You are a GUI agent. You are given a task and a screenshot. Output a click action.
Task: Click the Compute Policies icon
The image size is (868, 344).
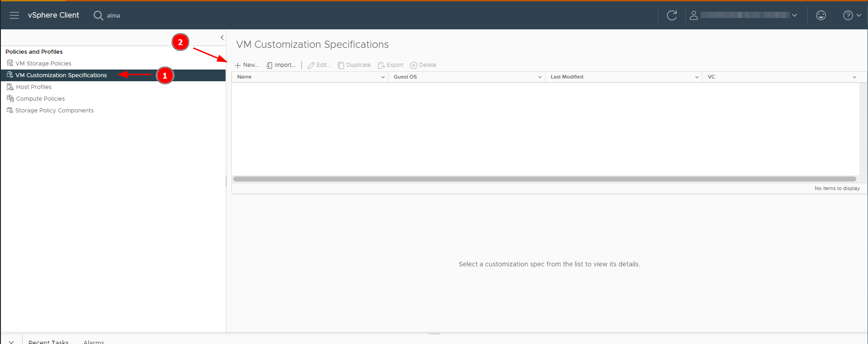pos(10,98)
